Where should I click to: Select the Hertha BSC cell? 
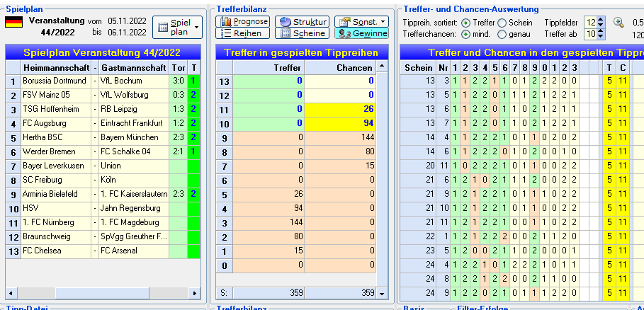point(56,137)
